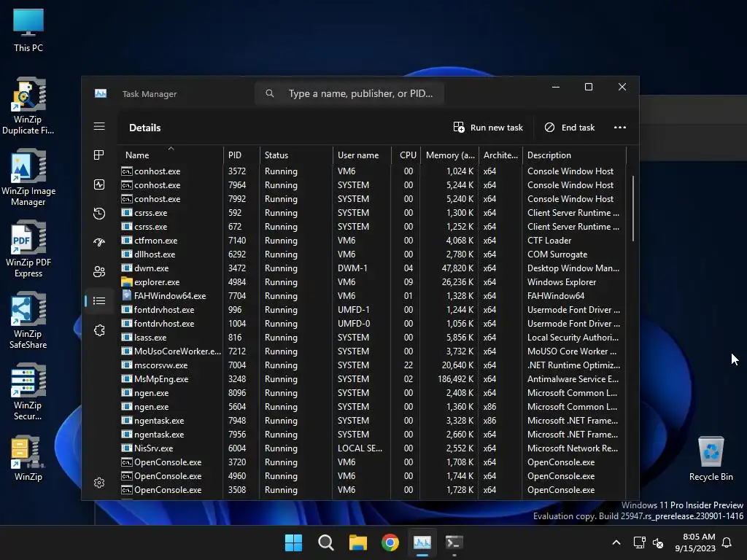
Task: Open WinZip Image Manager desktop icon
Action: click(x=28, y=177)
